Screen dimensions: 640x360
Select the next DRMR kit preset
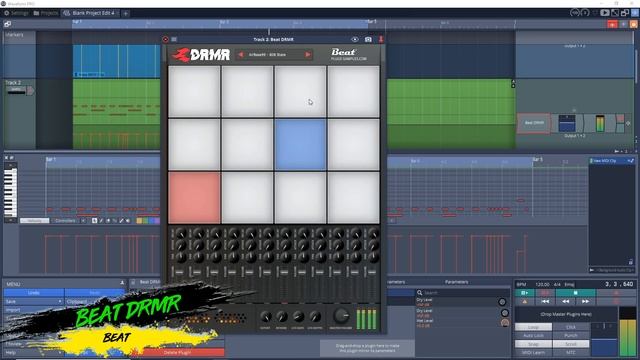pos(308,55)
